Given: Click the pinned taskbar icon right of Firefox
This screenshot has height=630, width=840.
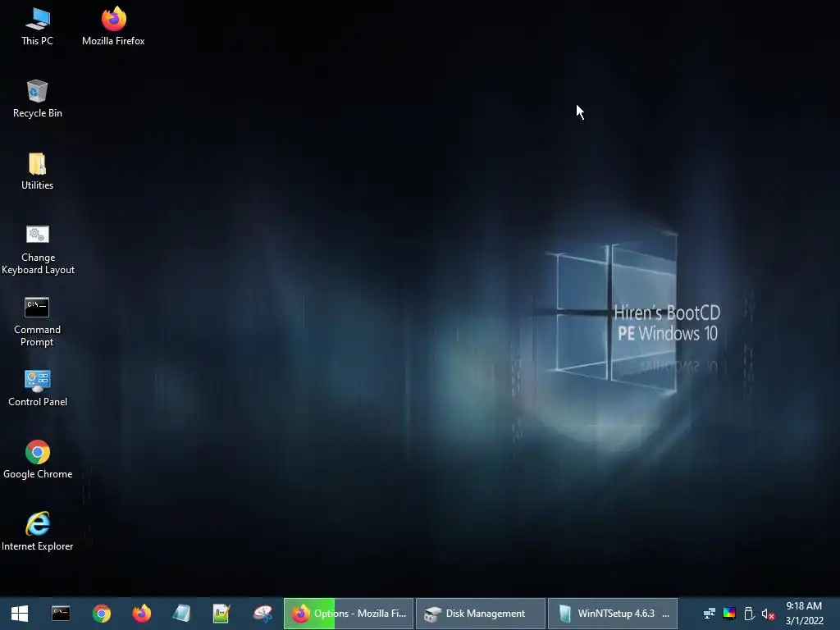Looking at the screenshot, I should click(181, 614).
